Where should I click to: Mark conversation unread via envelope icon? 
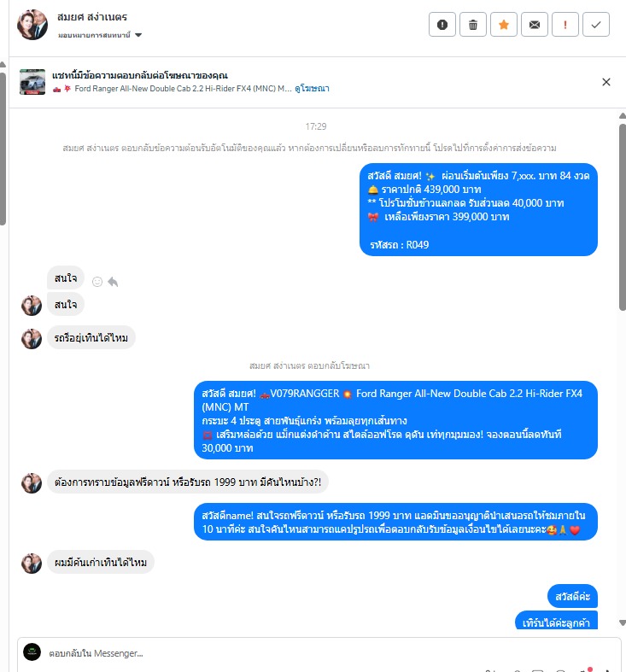pyautogui.click(x=535, y=25)
